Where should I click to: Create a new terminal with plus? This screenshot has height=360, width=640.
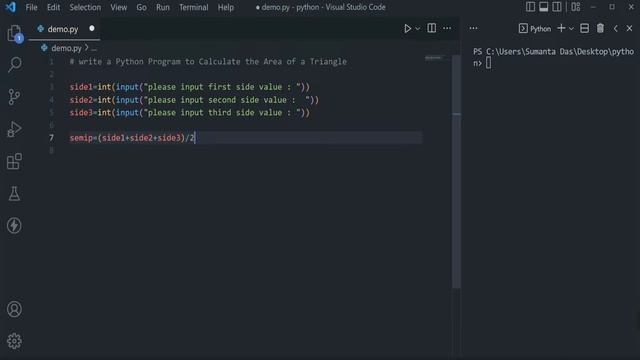[561, 28]
